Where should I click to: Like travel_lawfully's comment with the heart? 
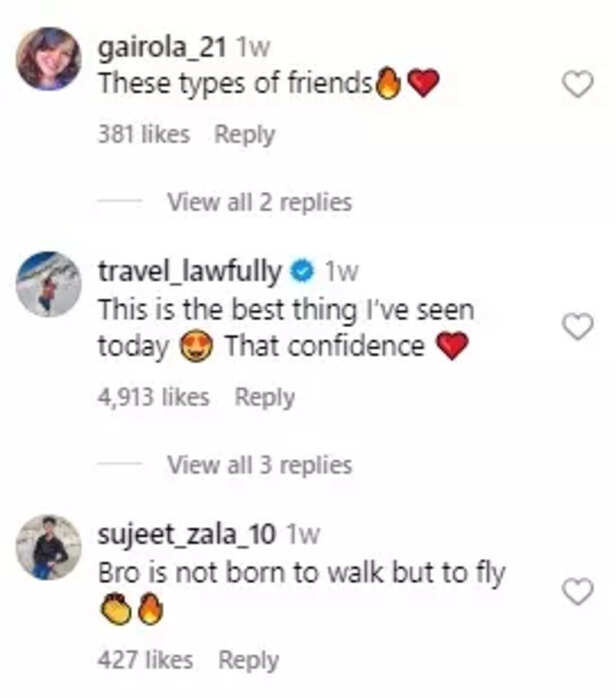click(x=578, y=326)
